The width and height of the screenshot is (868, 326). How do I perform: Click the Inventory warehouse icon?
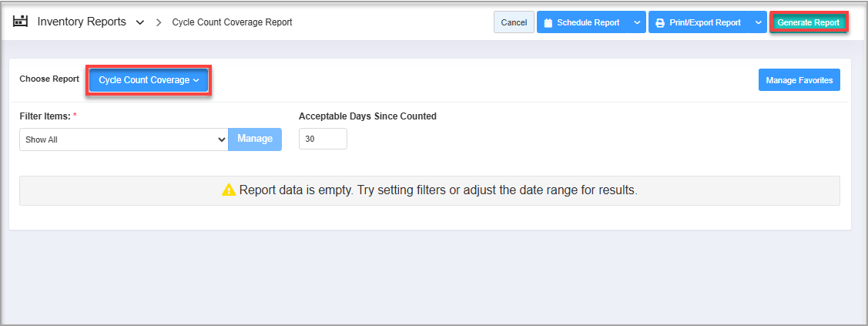[x=20, y=22]
